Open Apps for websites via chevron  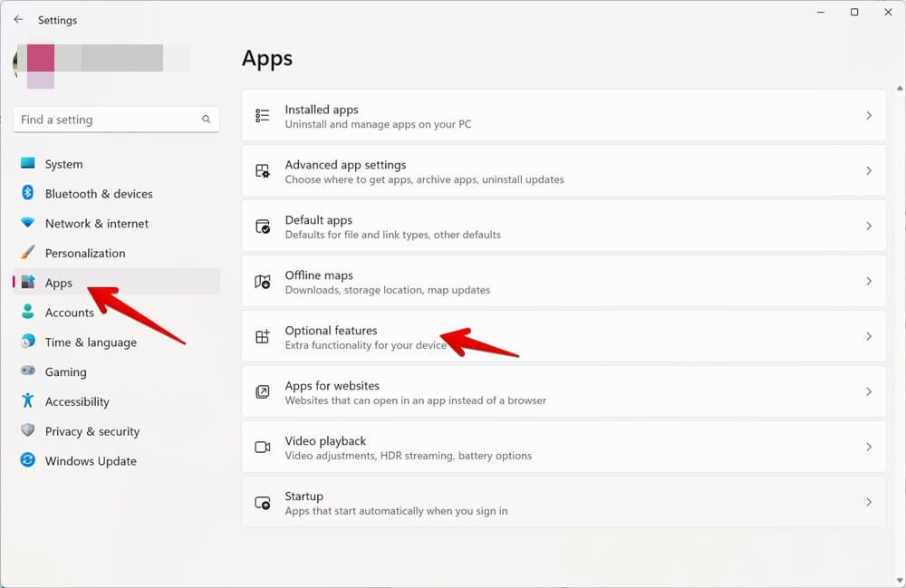point(869,391)
